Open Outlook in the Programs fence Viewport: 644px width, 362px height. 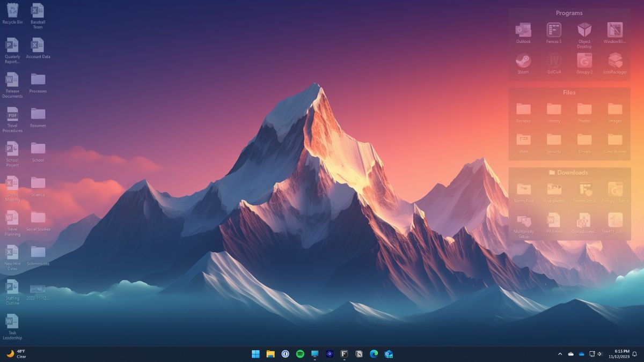(523, 33)
